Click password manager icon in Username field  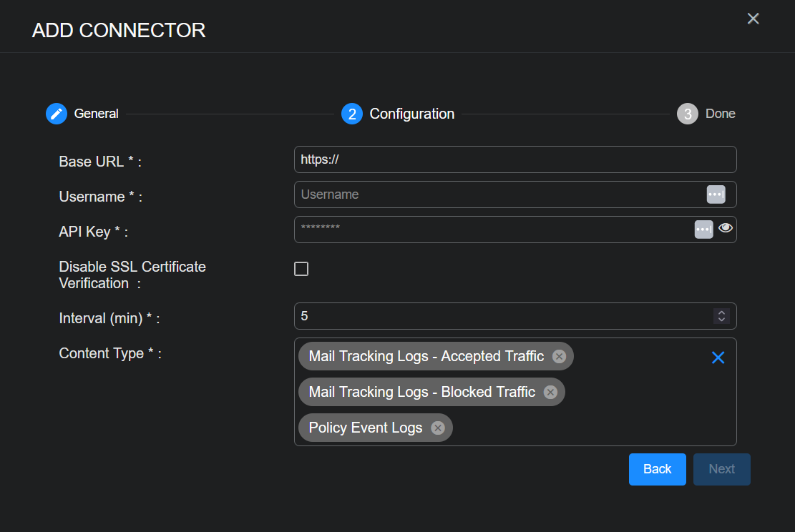click(x=716, y=194)
